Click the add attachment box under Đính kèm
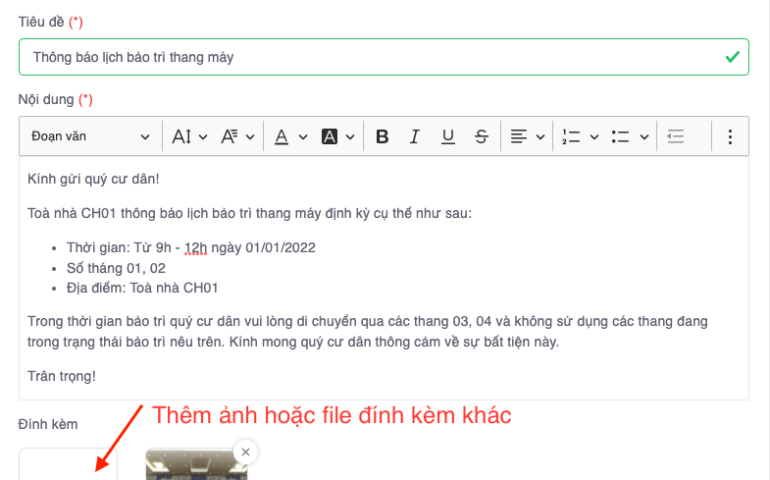770x480 pixels. pos(68,466)
